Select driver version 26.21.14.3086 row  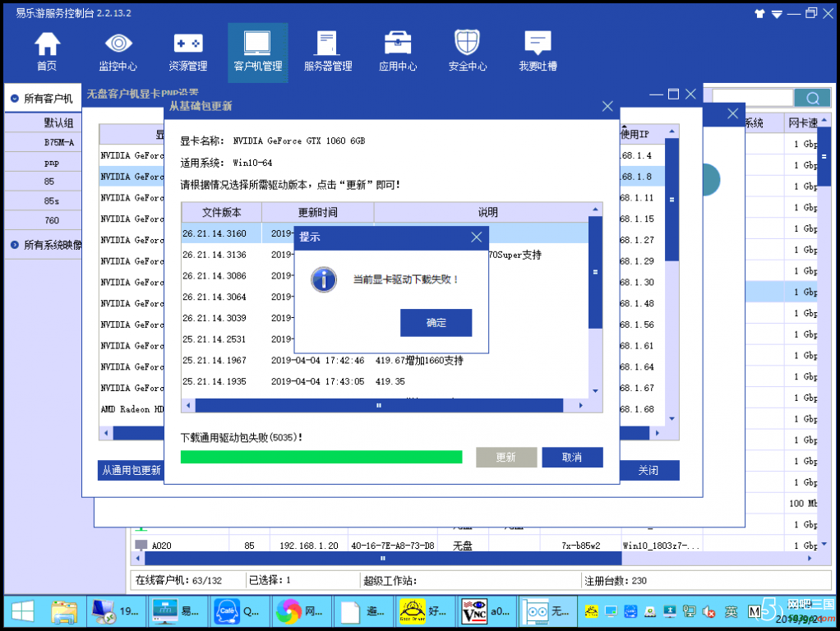pos(385,275)
